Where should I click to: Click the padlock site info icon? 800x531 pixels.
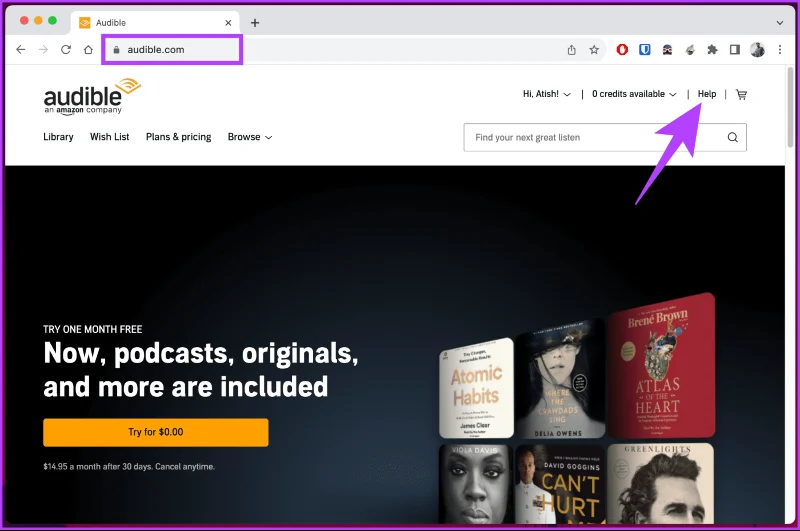116,49
